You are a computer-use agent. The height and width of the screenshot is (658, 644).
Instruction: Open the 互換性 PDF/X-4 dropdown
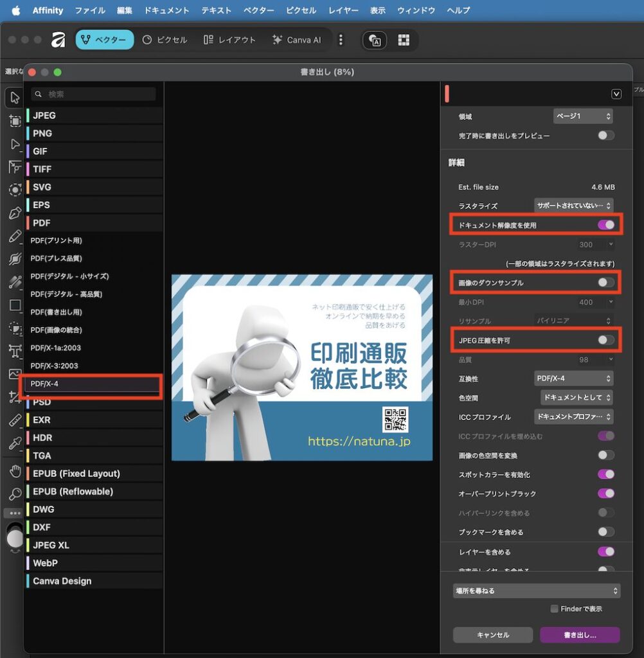(x=573, y=378)
